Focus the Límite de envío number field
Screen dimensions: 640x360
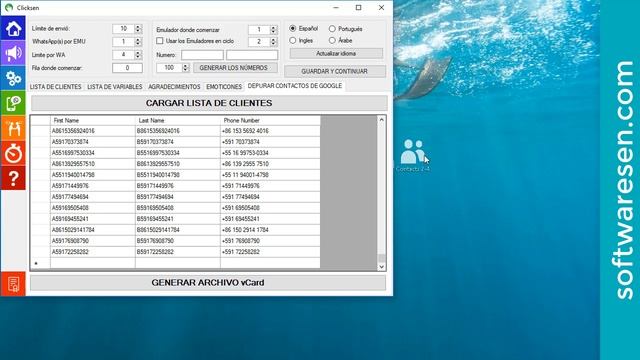pyautogui.click(x=124, y=29)
